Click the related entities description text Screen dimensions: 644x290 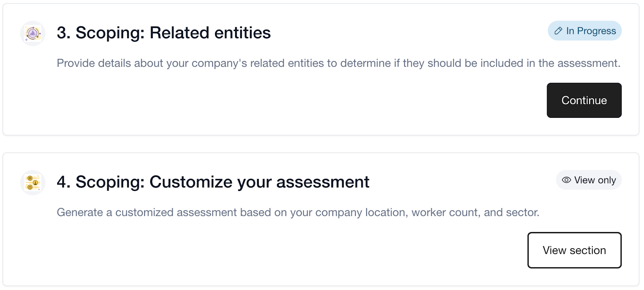pyautogui.click(x=339, y=63)
